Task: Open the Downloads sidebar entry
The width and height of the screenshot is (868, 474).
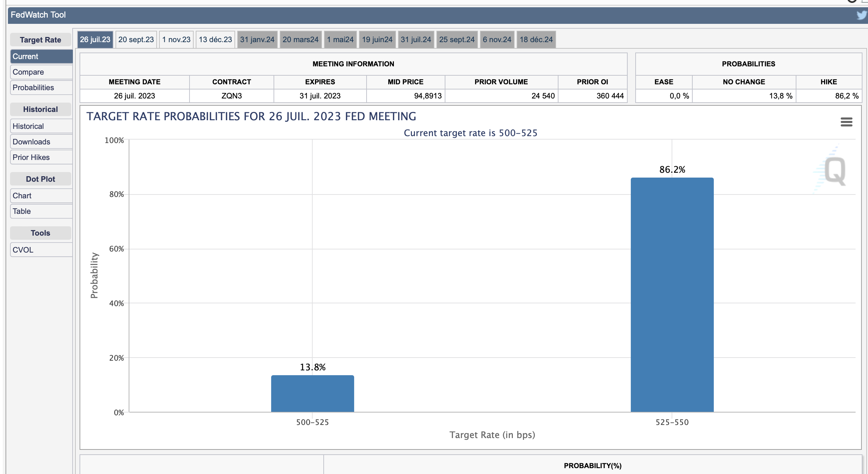Action: pyautogui.click(x=41, y=142)
